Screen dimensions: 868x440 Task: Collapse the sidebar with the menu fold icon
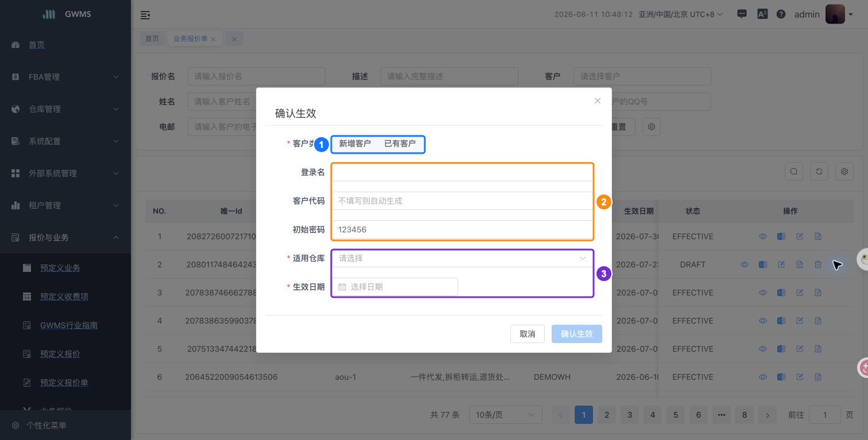[145, 15]
